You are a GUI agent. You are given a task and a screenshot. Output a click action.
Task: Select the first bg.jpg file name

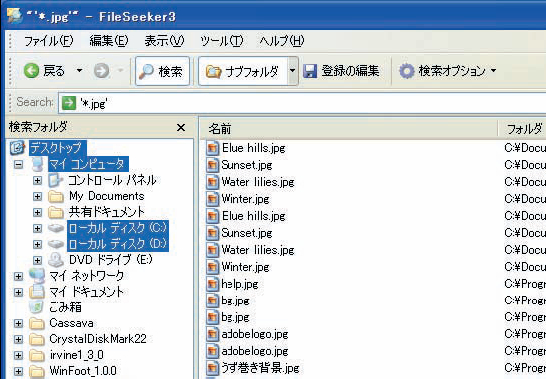click(x=235, y=301)
